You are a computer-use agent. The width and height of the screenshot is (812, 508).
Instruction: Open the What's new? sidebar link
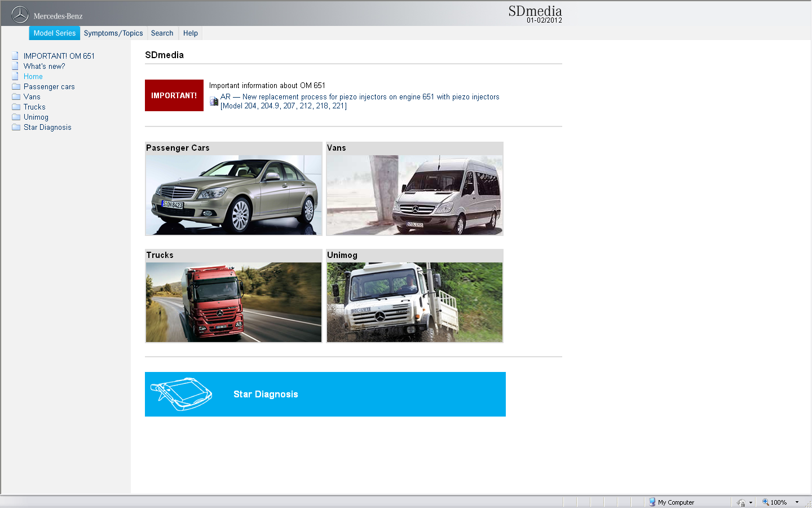45,66
